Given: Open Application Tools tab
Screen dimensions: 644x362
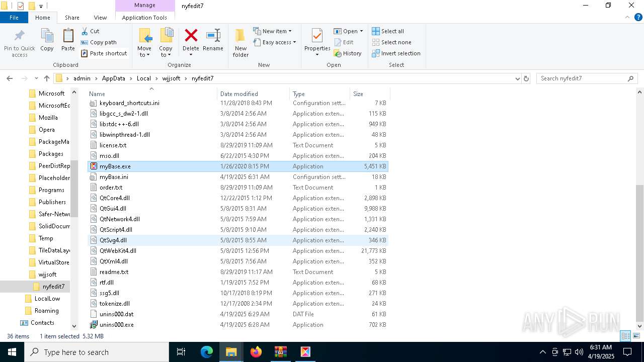Looking at the screenshot, I should click(144, 18).
